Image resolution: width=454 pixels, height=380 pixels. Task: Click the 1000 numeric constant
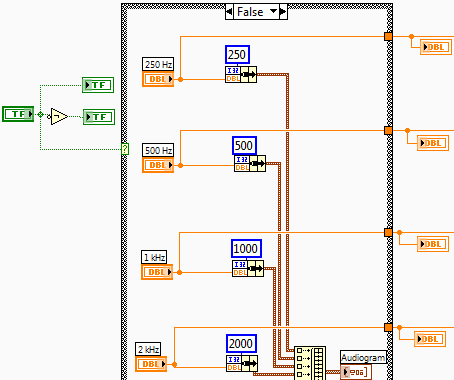point(246,249)
